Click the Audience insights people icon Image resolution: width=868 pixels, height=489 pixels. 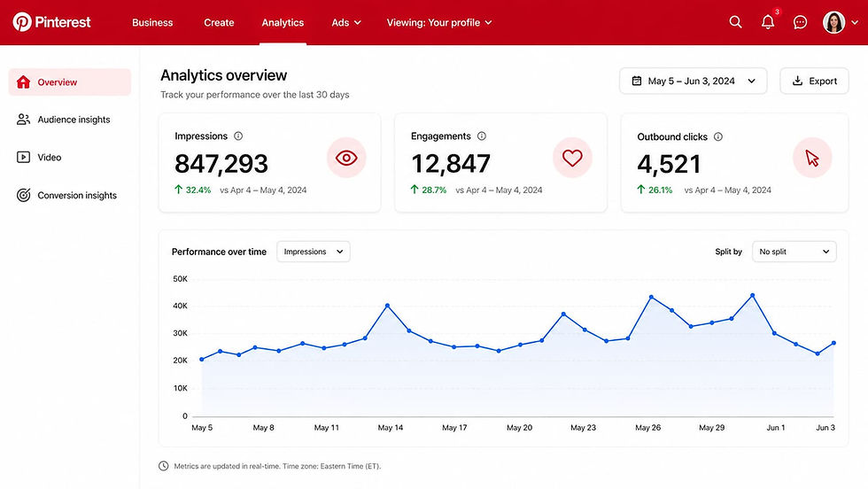click(x=23, y=120)
